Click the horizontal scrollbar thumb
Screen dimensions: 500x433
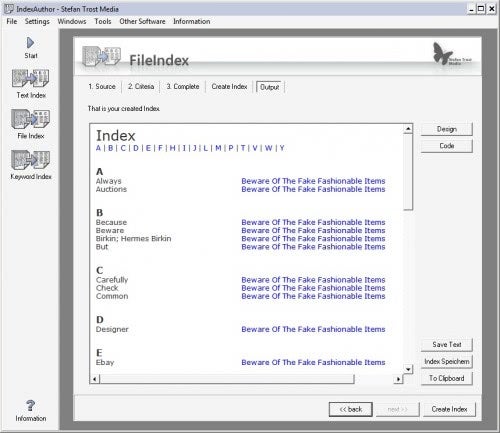227,379
